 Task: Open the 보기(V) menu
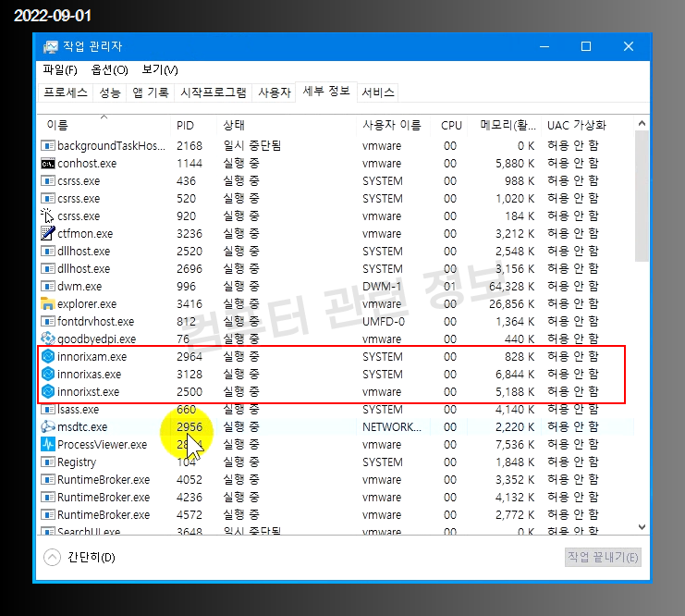tap(160, 70)
